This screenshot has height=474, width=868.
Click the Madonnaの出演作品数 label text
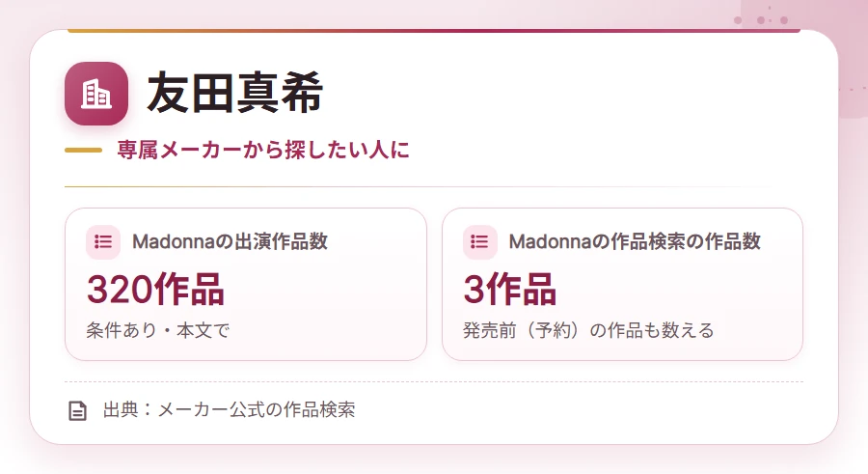[x=230, y=241]
